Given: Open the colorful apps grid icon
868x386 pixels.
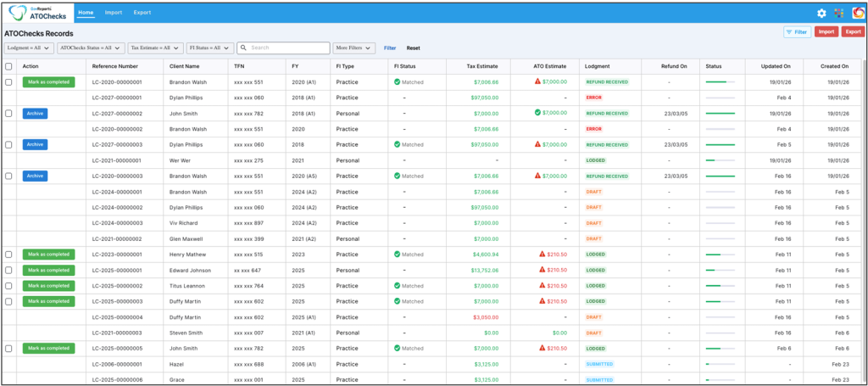Looking at the screenshot, I should click(x=838, y=13).
